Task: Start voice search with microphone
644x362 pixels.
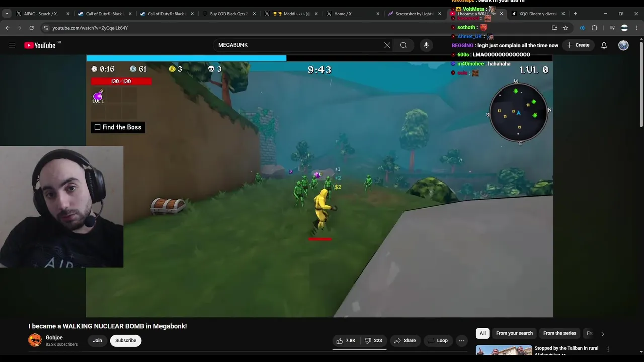Action: coord(426,45)
